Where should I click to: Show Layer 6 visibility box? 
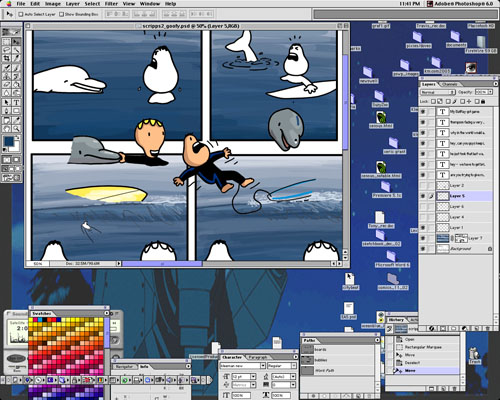click(423, 207)
